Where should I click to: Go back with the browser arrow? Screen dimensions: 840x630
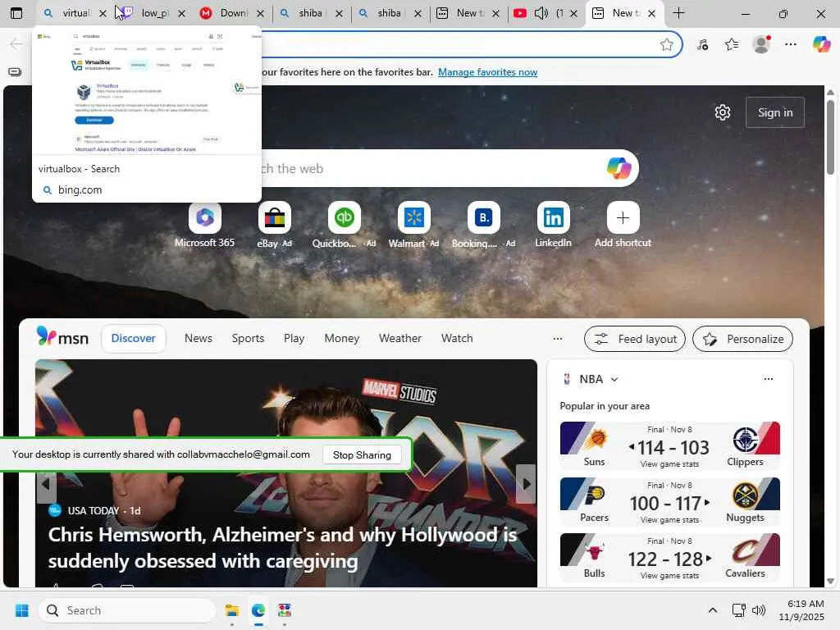click(x=16, y=44)
